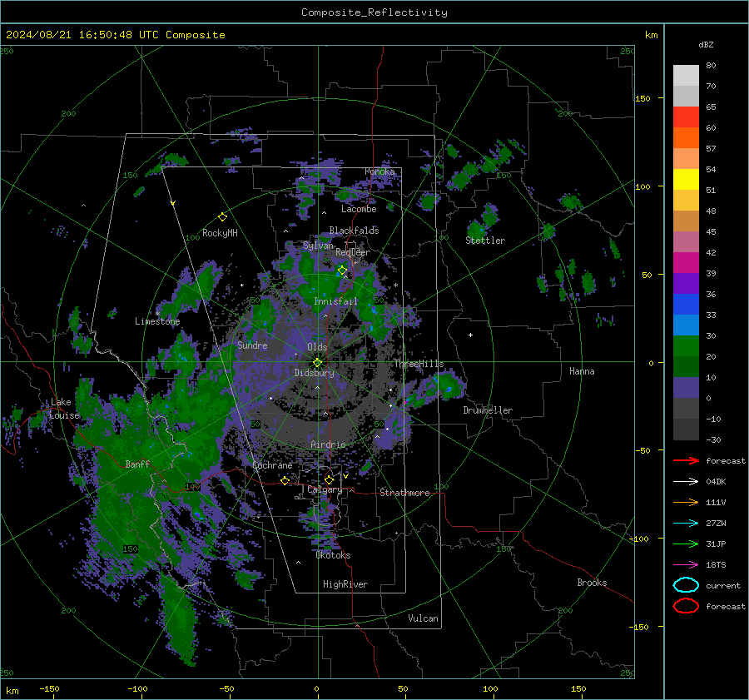The image size is (749, 700).
Task: Click the HighRiver city label
Action: [x=345, y=584]
